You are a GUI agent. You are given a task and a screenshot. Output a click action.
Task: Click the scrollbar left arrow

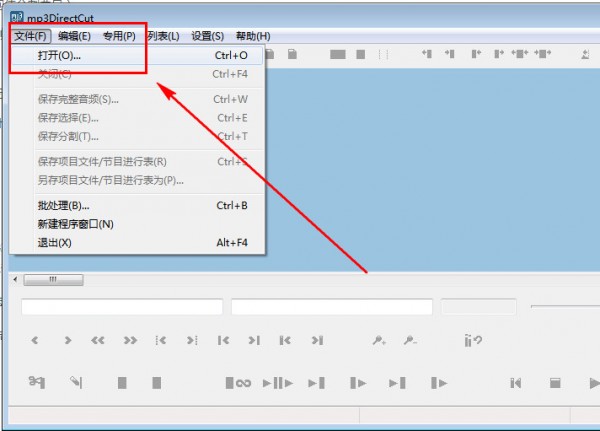pyautogui.click(x=15, y=280)
